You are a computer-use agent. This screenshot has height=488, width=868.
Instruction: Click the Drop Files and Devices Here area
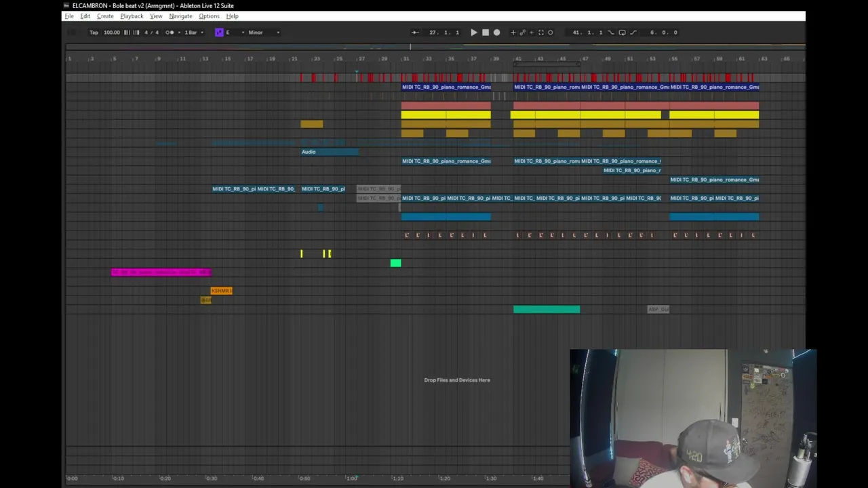(x=457, y=380)
